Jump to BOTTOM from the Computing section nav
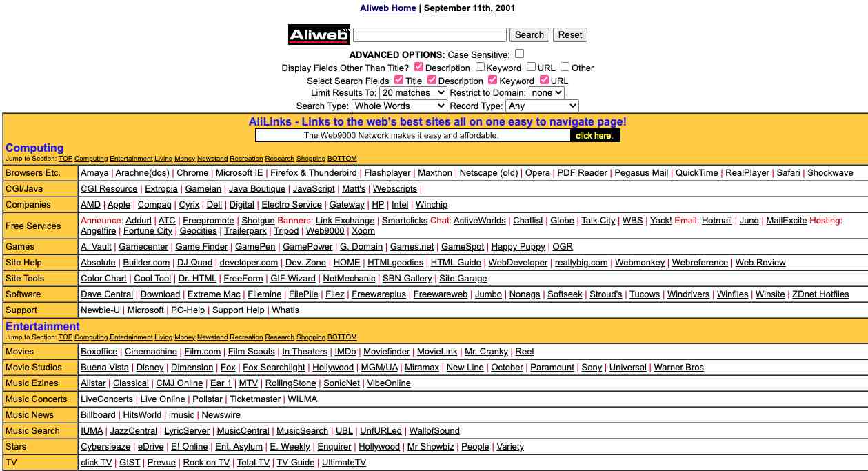 pos(342,159)
